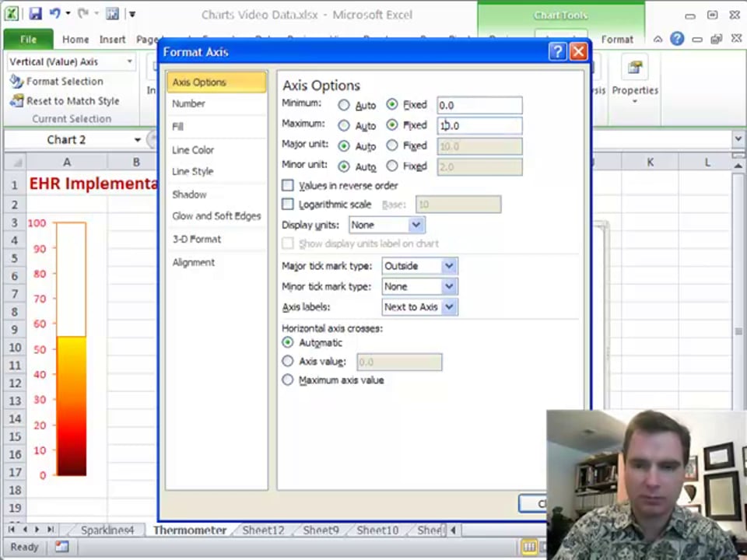Select 3-D Format category
This screenshot has width=747, height=560.
coord(196,239)
